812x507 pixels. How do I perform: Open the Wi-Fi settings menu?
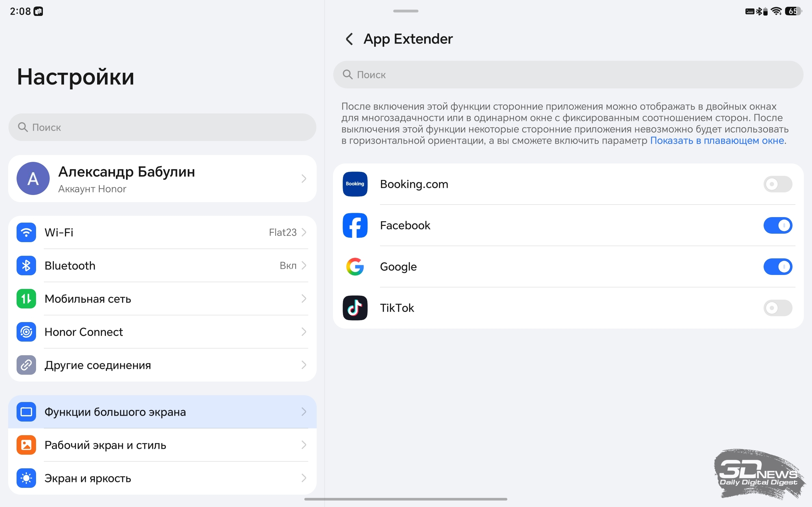point(162,232)
